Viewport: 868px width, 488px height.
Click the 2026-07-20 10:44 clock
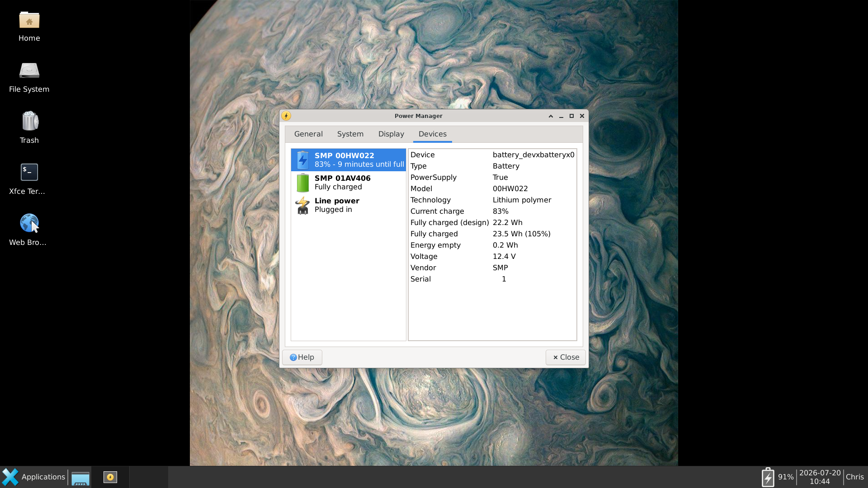point(820,477)
